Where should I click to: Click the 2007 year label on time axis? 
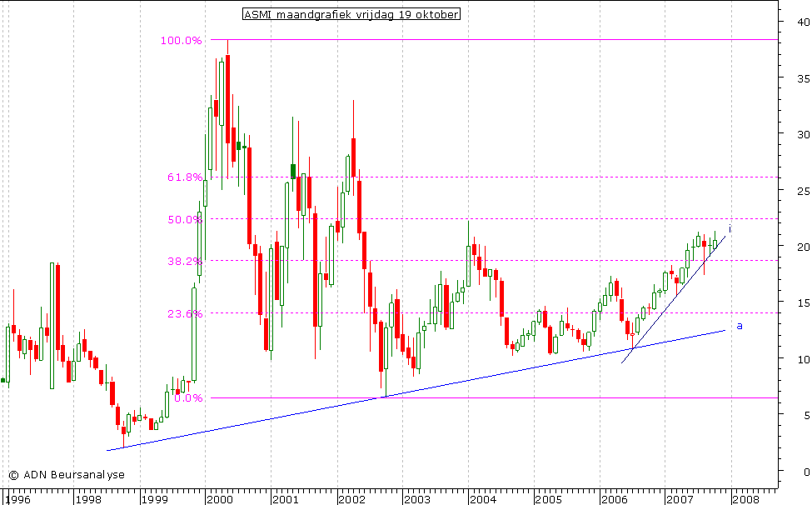[680, 499]
